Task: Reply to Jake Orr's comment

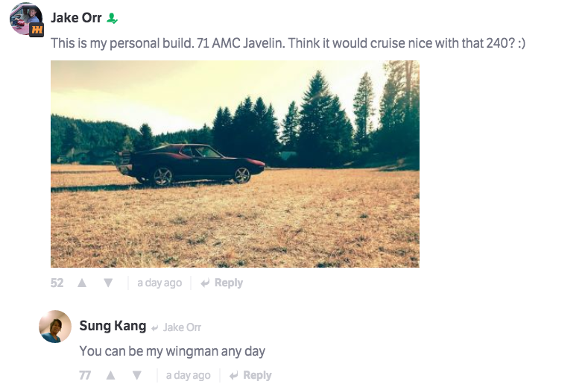Action: pyautogui.click(x=222, y=283)
